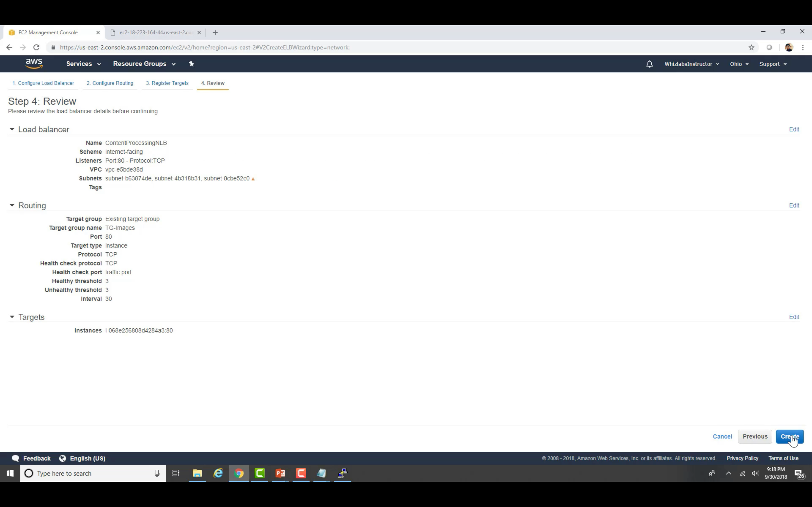This screenshot has height=507, width=812.
Task: Collapse the Targets section
Action: coord(12,317)
